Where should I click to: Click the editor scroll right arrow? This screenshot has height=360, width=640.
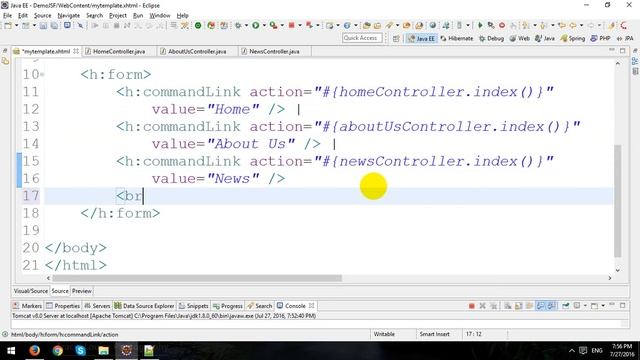(610, 278)
